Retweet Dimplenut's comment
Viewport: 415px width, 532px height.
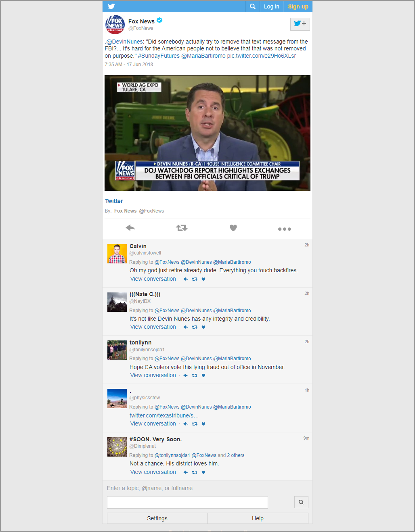tap(195, 472)
